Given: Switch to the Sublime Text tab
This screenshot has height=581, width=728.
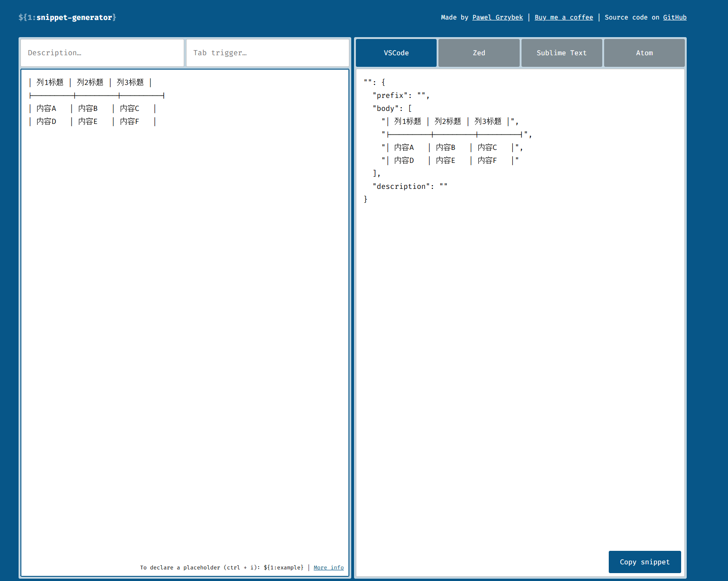Looking at the screenshot, I should 561,53.
